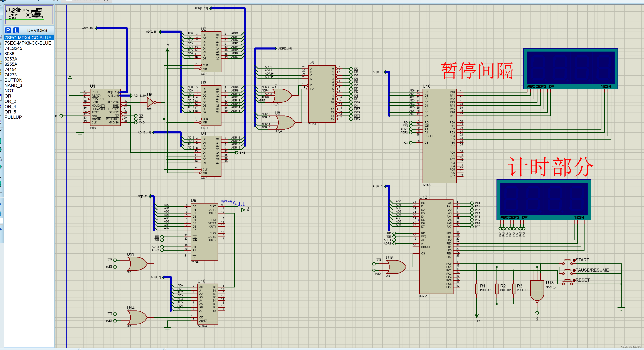Click the AD[0..15] bus terminal above U1
The height and width of the screenshot is (350, 644).
coord(96,28)
